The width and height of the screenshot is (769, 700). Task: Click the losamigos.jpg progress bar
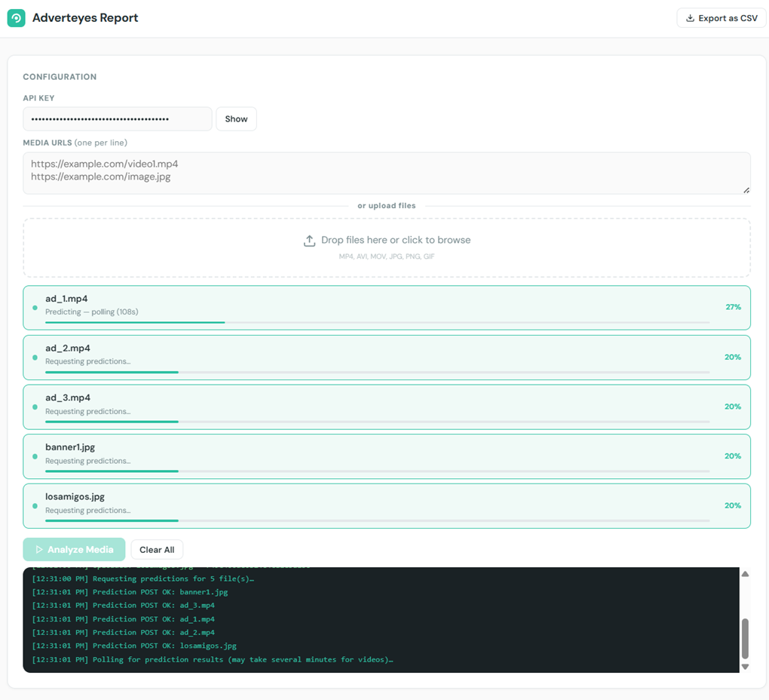coord(377,520)
